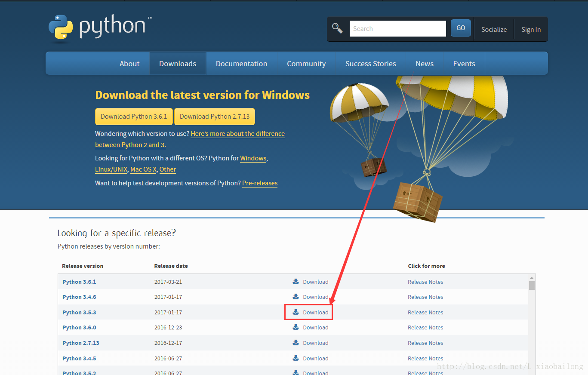
Task: Open the Events menu
Action: (x=464, y=64)
